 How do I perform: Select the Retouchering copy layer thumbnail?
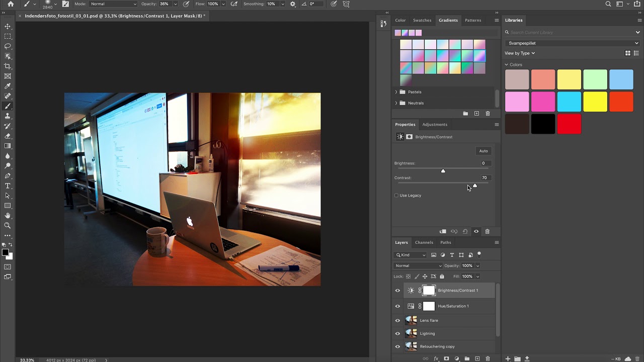[411, 346]
